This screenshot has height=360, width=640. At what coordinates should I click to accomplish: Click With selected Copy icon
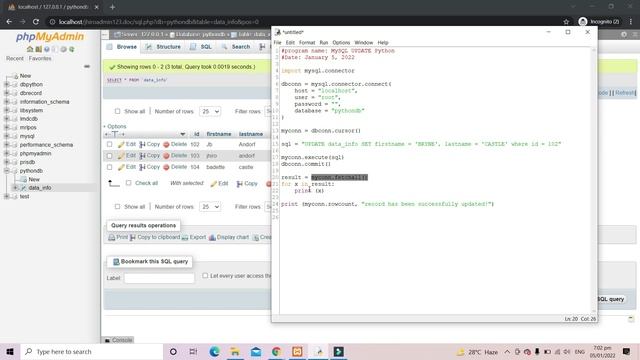tap(240, 184)
